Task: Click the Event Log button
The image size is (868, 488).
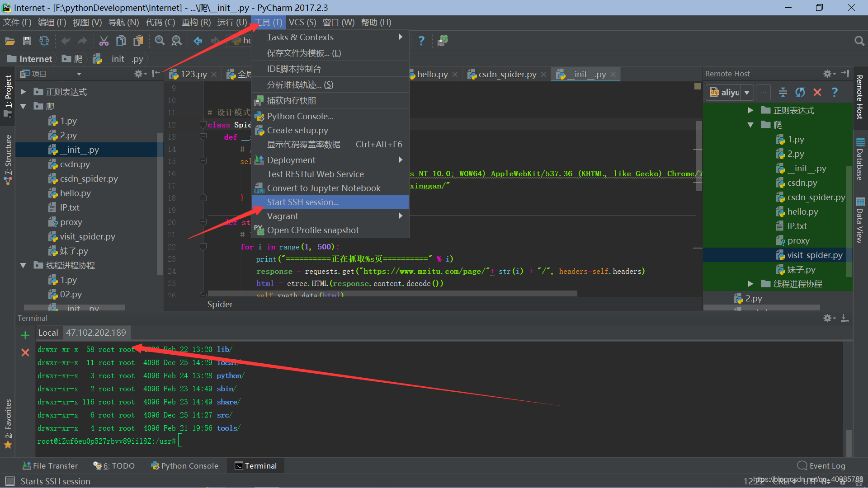Action: 821,466
